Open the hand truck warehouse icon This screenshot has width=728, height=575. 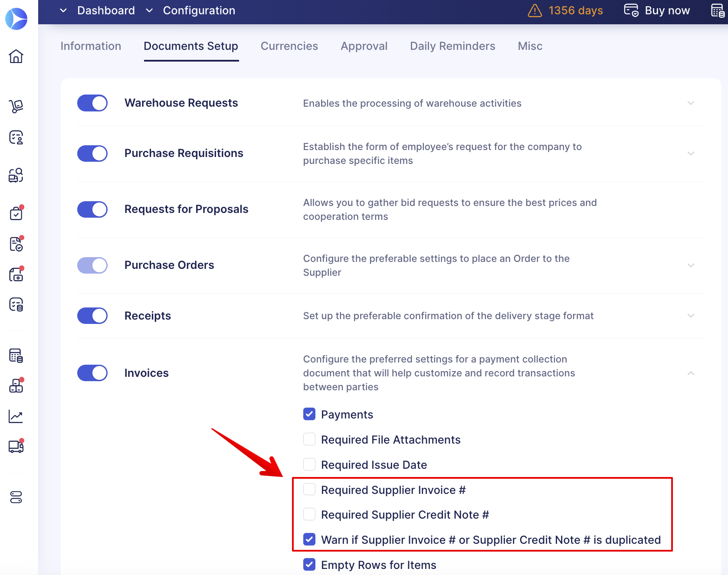16,106
